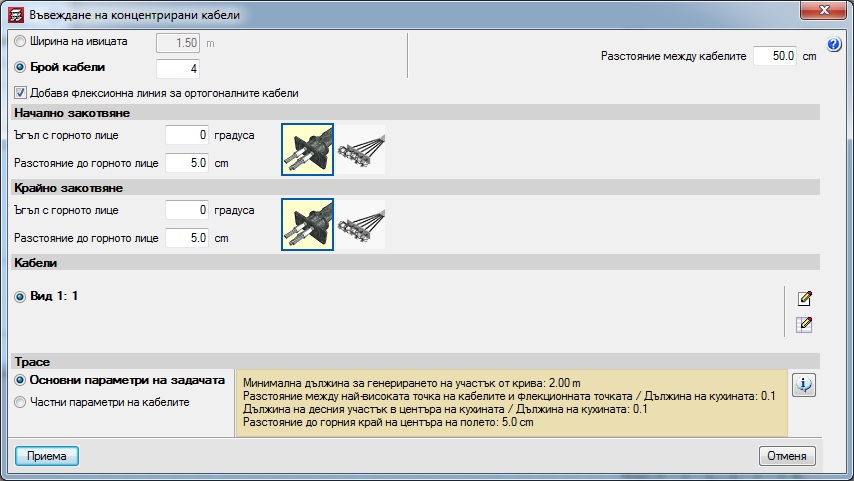Screen dimensions: 854x481
Task: Click the window title Въвеждане на концентрирани кабели
Action: (135, 15)
